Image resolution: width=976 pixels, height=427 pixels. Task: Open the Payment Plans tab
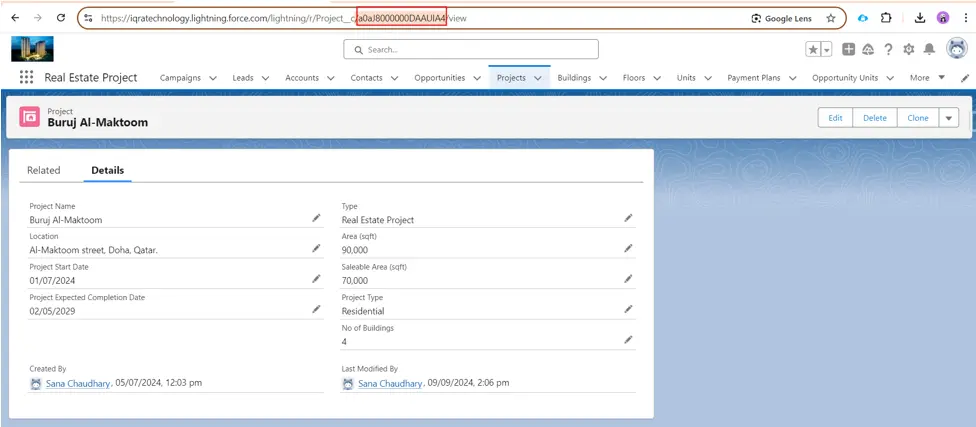tap(753, 78)
